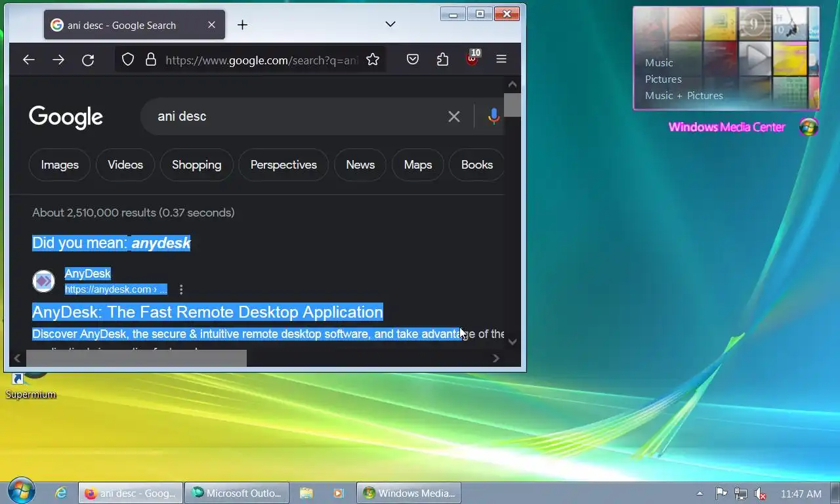Save page to Pocket

[413, 60]
